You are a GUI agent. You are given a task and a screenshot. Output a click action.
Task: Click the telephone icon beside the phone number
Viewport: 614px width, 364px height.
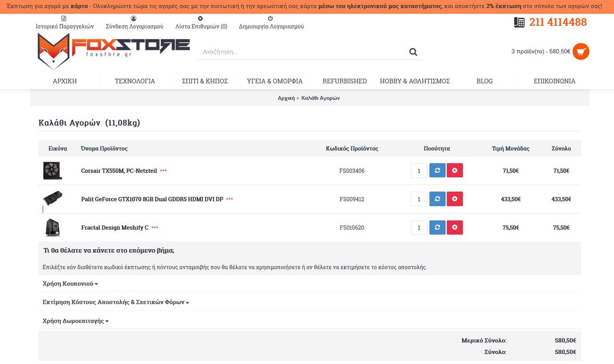point(519,23)
